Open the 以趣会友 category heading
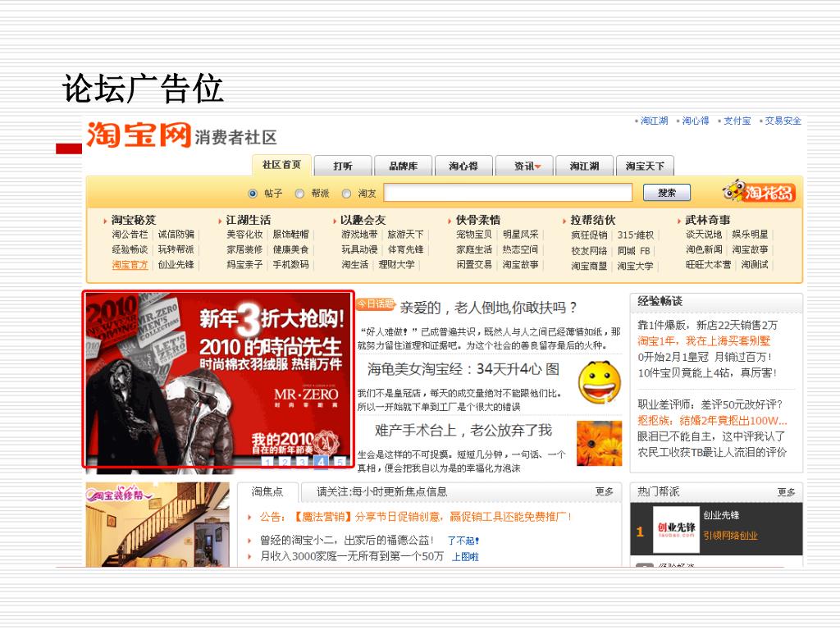 tap(363, 220)
